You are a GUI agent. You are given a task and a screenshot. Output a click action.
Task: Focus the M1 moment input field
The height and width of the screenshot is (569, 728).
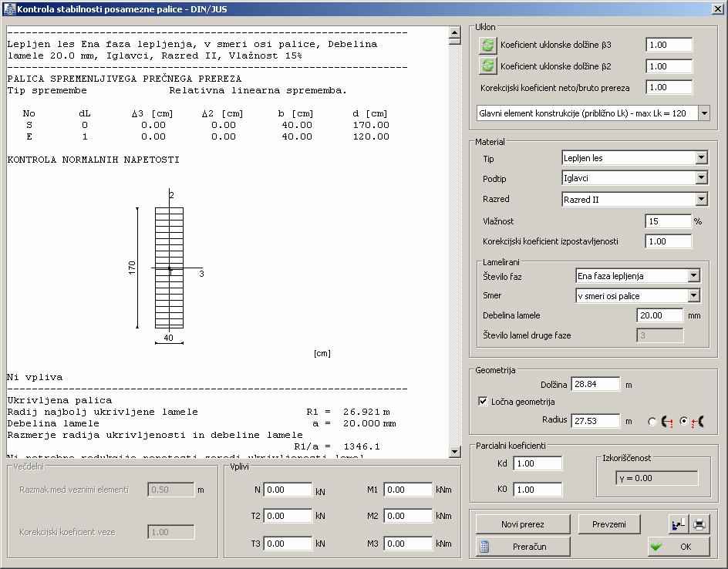pyautogui.click(x=408, y=489)
